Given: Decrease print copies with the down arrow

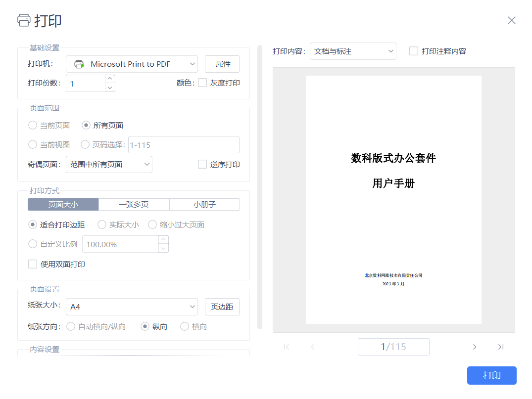Looking at the screenshot, I should (110, 88).
